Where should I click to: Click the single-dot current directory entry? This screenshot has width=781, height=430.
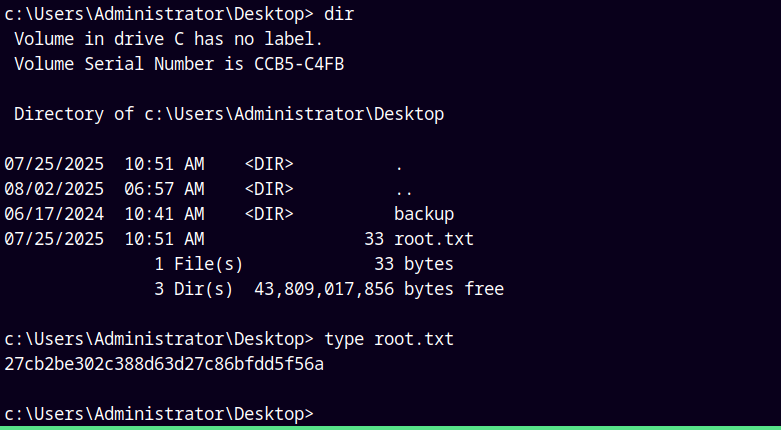399,166
